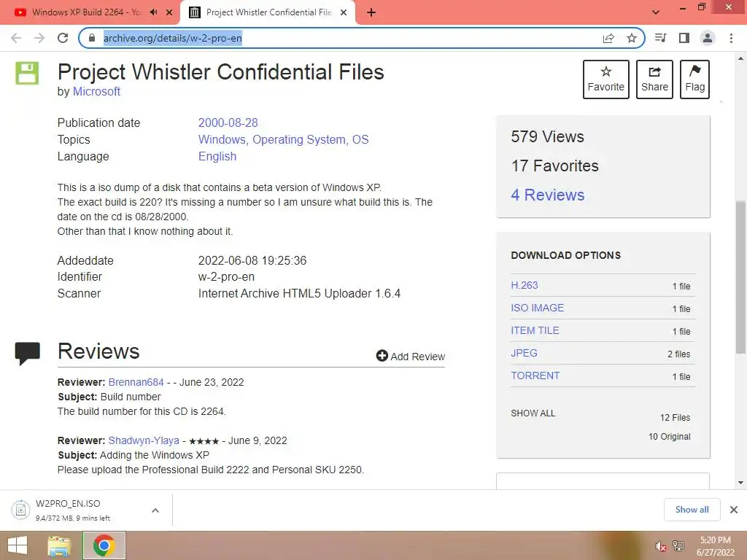Close the Windows XP Build 2264 tab
The width and height of the screenshot is (747, 560).
point(169,12)
